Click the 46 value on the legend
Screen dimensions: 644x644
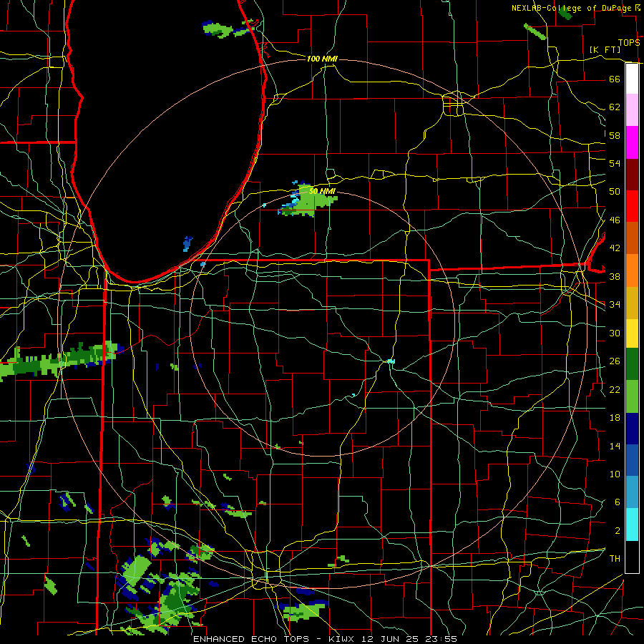pyautogui.click(x=615, y=220)
